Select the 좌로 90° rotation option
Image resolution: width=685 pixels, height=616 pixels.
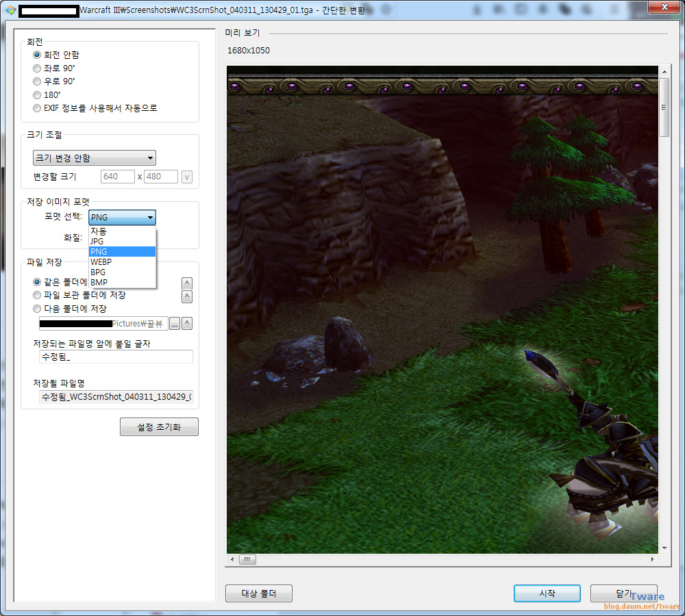point(53,68)
